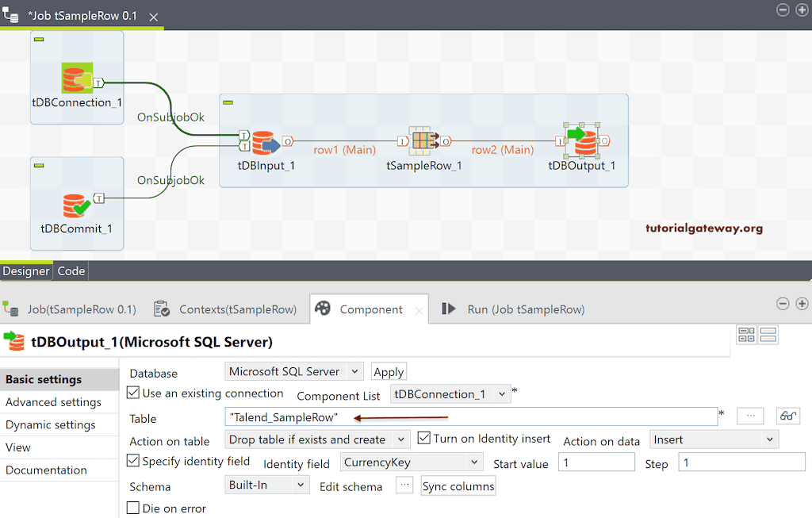Select the tDBOutput_1 component on canvas
Image resolution: width=812 pixels, height=518 pixels.
click(583, 141)
